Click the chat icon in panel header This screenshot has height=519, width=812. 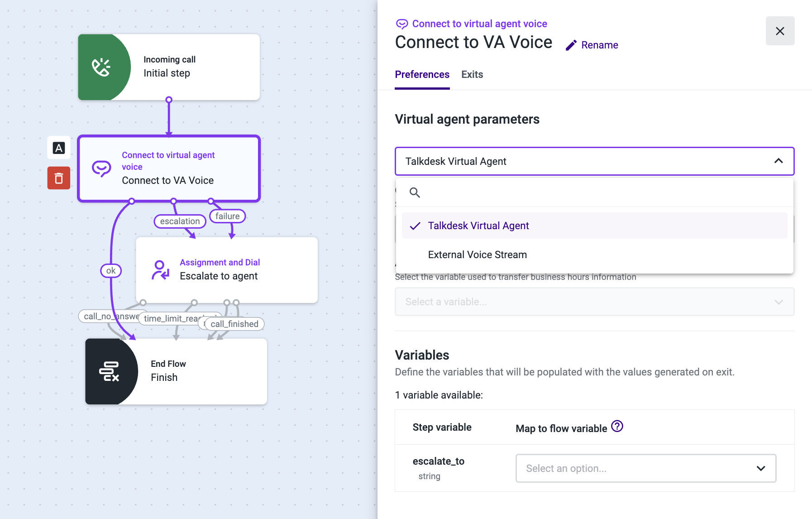click(x=402, y=24)
